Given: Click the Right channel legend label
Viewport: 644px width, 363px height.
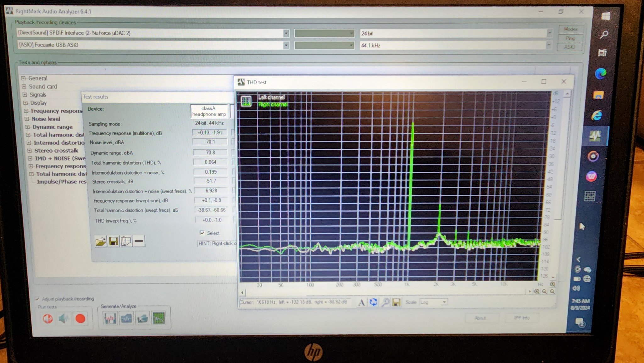Looking at the screenshot, I should click(x=273, y=104).
